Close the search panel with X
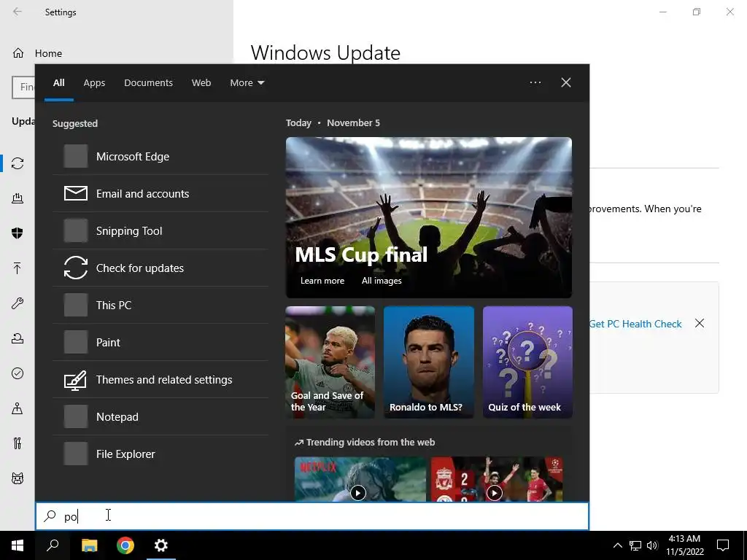This screenshot has height=560, width=747. (566, 82)
